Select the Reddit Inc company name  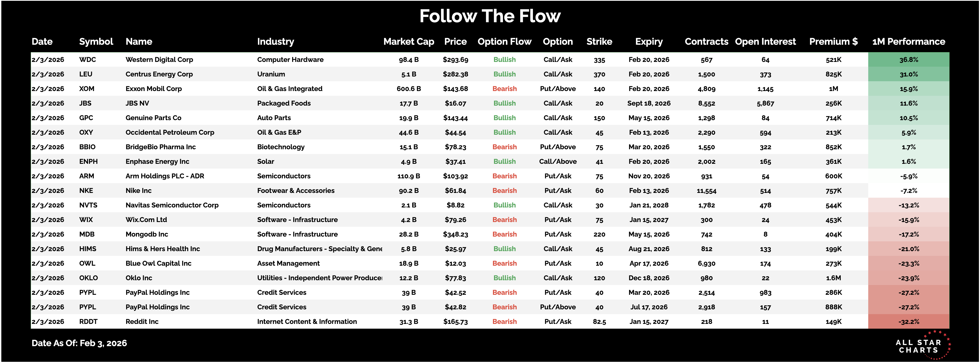(142, 322)
